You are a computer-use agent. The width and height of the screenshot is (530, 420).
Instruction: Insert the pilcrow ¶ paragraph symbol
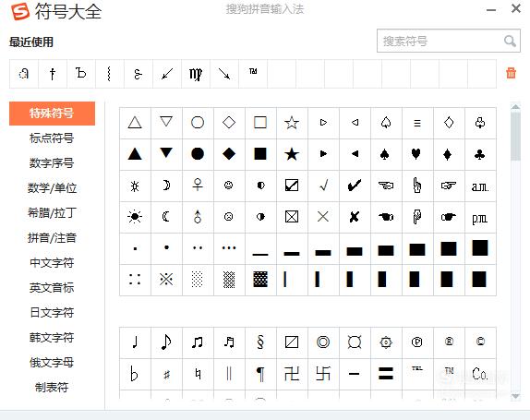(260, 374)
